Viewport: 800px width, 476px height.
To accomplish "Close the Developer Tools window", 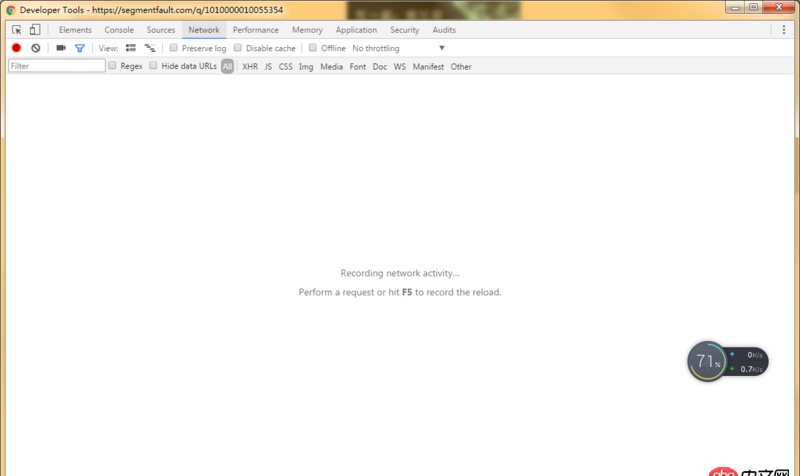I will coord(779,7).
